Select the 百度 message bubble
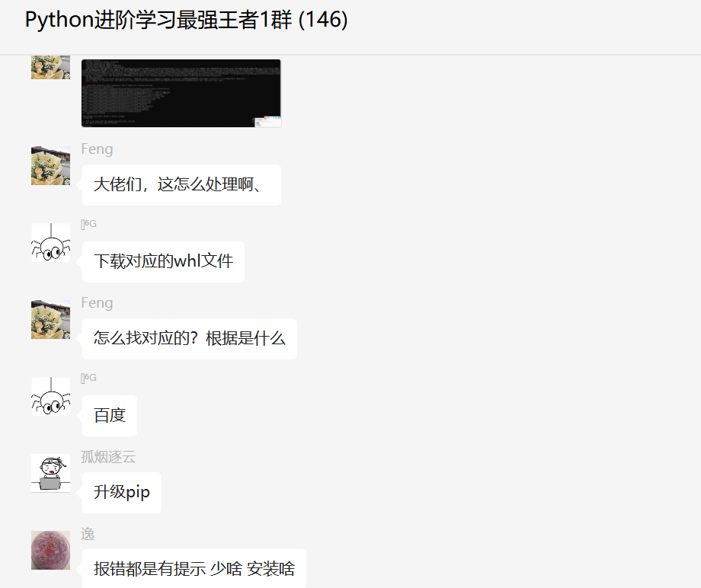The image size is (701, 588). click(x=110, y=416)
